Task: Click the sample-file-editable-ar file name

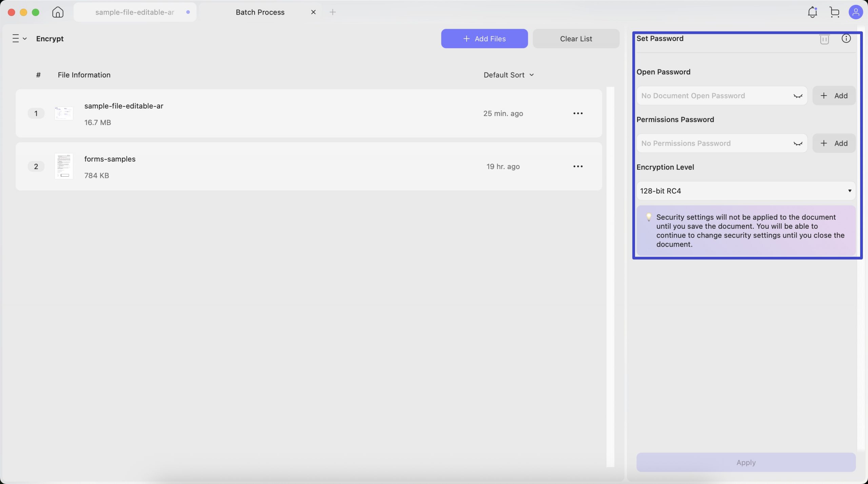Action: click(x=124, y=106)
